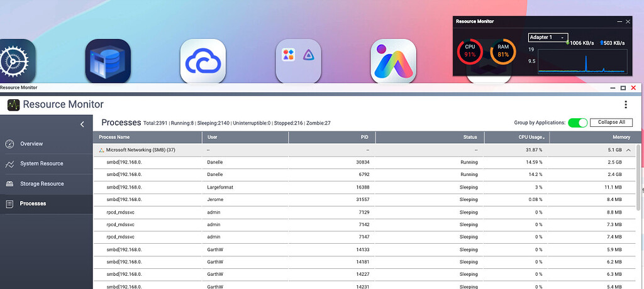Open the app folder with grouped icons
This screenshot has width=644, height=289.
pyautogui.click(x=298, y=61)
